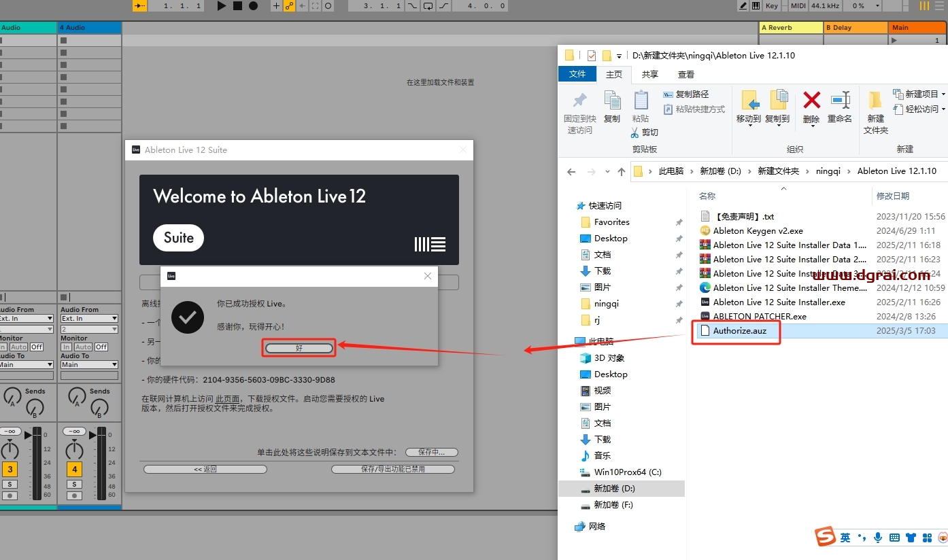Toggle Automation Arm button in Ableton

click(289, 5)
